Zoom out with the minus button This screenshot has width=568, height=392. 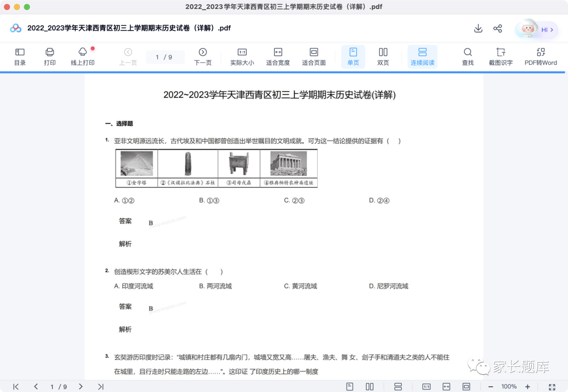[x=491, y=387]
